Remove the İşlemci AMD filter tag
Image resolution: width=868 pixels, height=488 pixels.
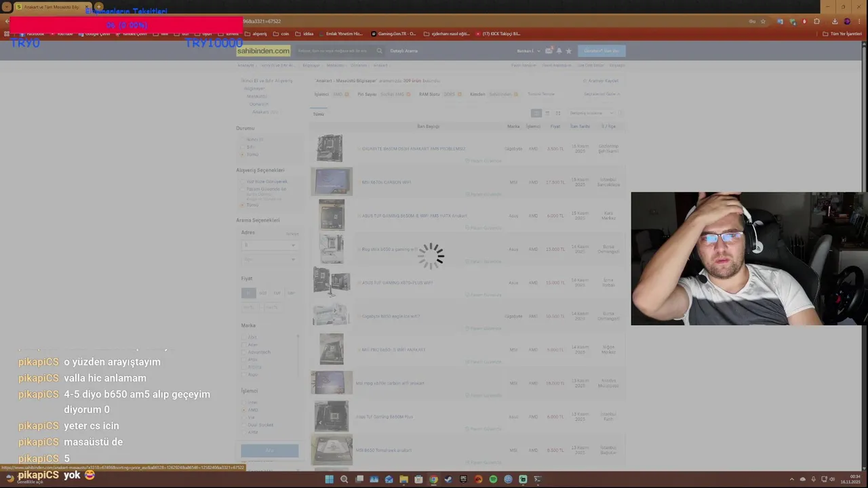tap(347, 94)
